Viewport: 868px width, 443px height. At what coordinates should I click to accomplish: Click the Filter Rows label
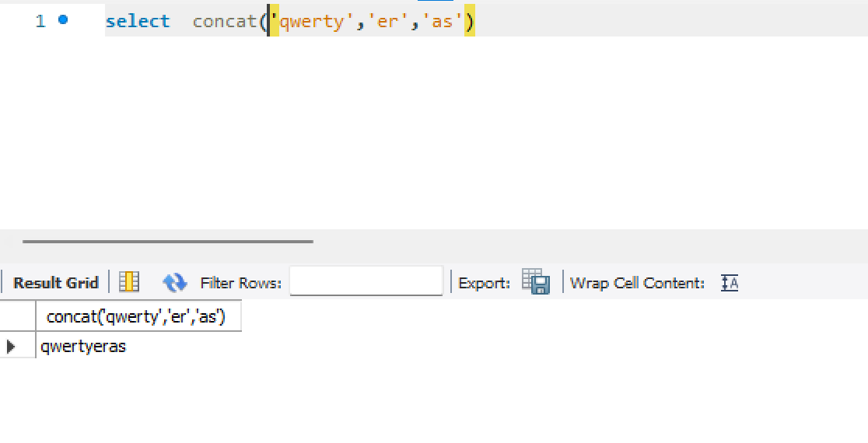[241, 283]
